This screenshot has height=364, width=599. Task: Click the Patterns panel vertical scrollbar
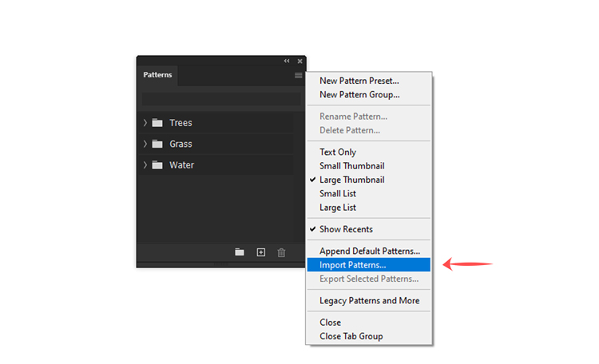pos(299,176)
